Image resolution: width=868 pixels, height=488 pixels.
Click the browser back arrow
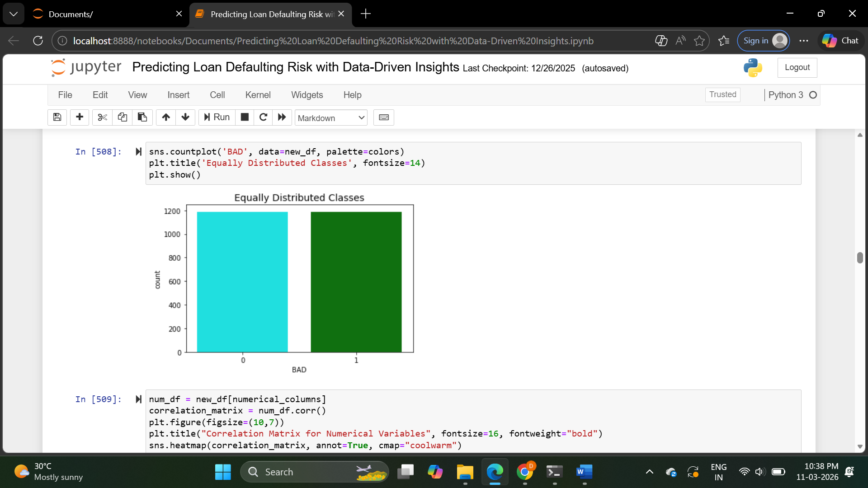(x=14, y=41)
